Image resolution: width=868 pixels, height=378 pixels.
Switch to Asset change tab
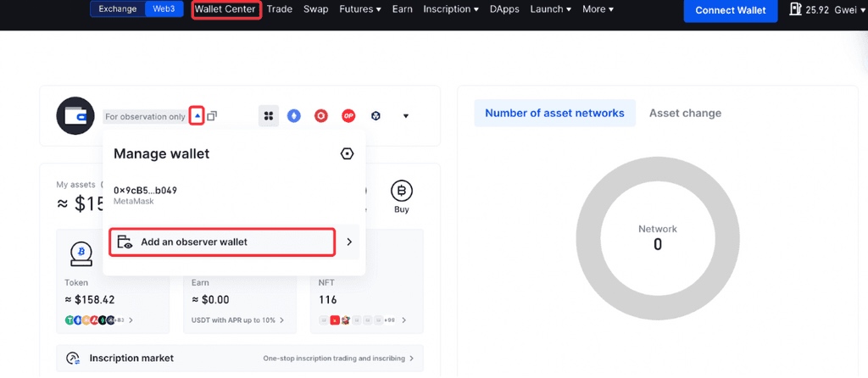(685, 113)
